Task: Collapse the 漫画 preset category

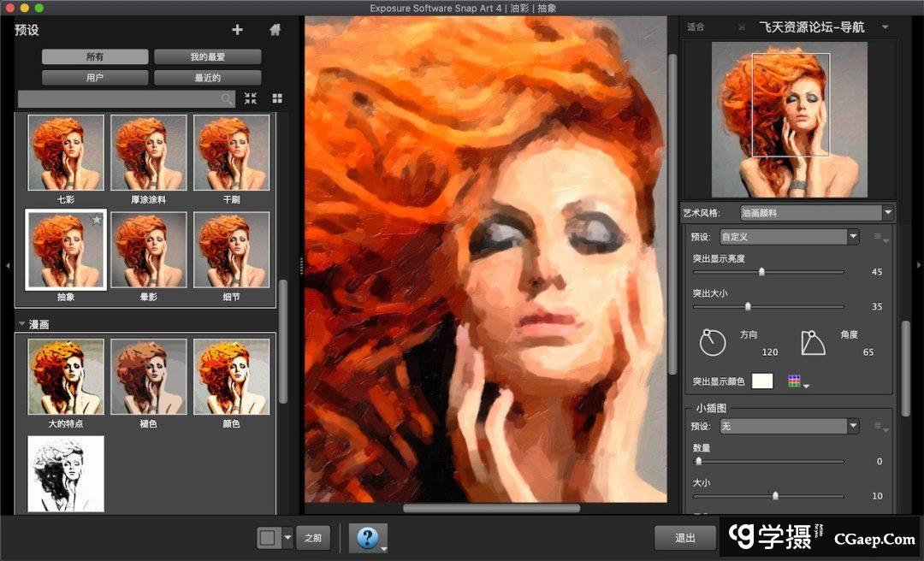Action: tap(21, 324)
